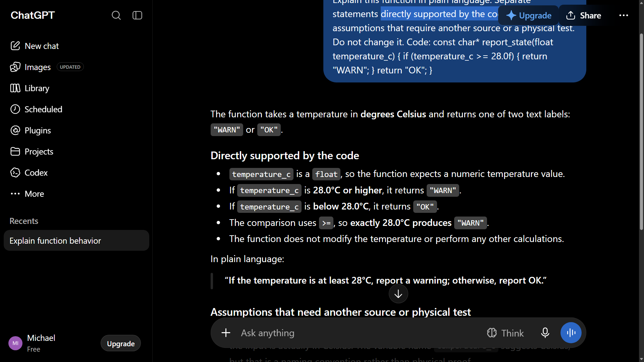Click the page's vertical scrollbar thumb

(x=641, y=131)
